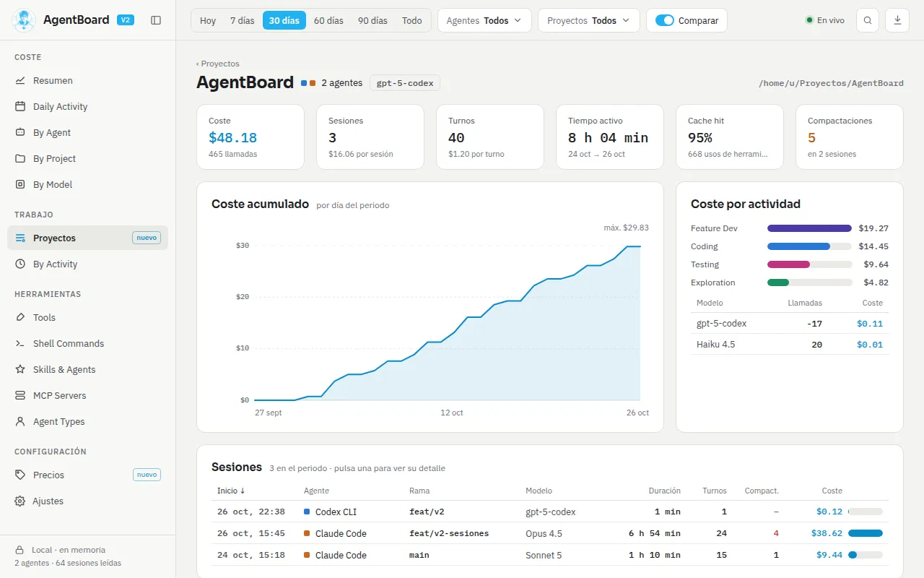This screenshot has width=924, height=578.
Task: Click the Resumen chart icon
Action: point(20,81)
